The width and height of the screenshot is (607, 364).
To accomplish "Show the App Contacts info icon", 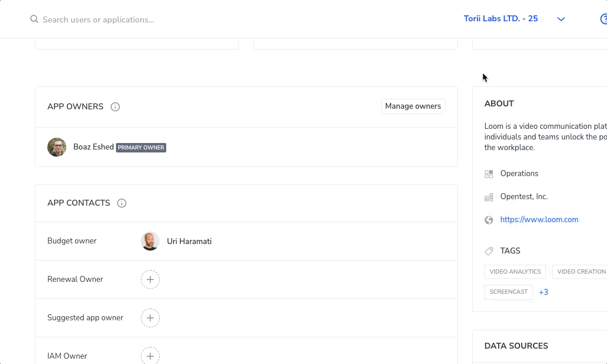I will (x=121, y=203).
